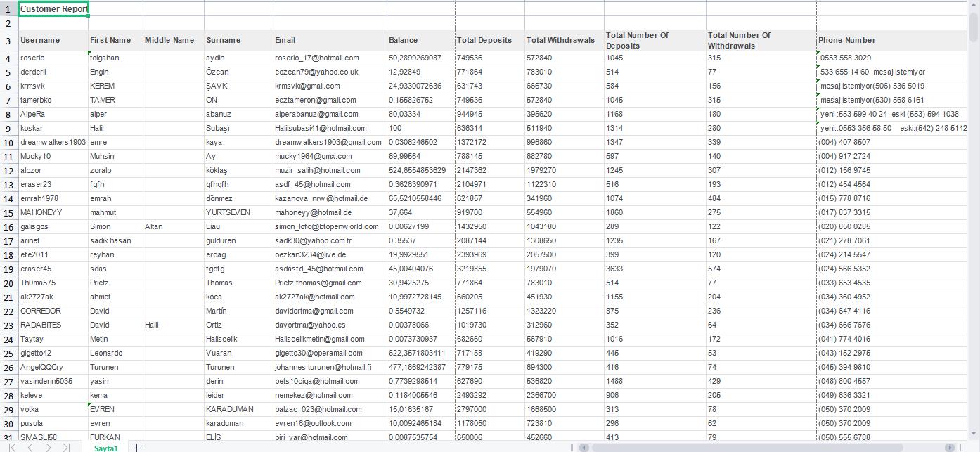The width and height of the screenshot is (980, 452).
Task: Click the horizontal scrollbar thumb
Action: point(747,447)
